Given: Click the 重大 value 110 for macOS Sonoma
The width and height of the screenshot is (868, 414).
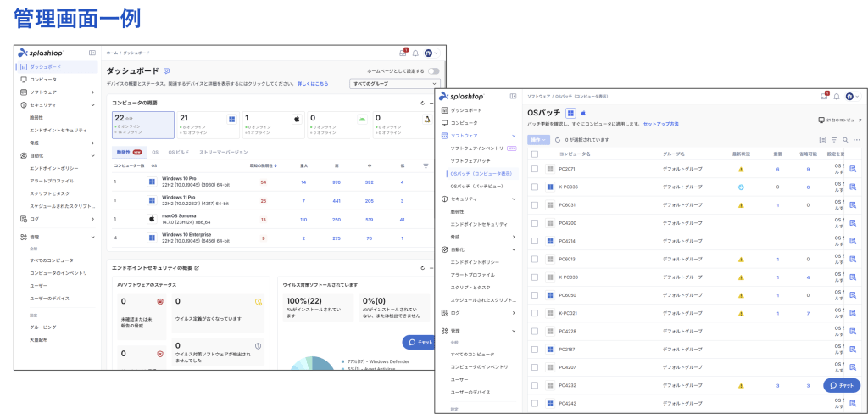Looking at the screenshot, I should pyautogui.click(x=303, y=220).
